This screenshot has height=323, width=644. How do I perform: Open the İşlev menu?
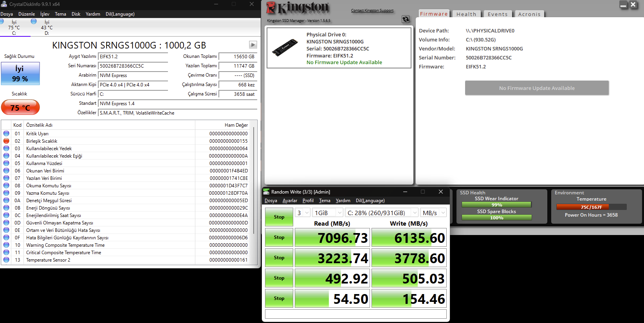tap(45, 14)
